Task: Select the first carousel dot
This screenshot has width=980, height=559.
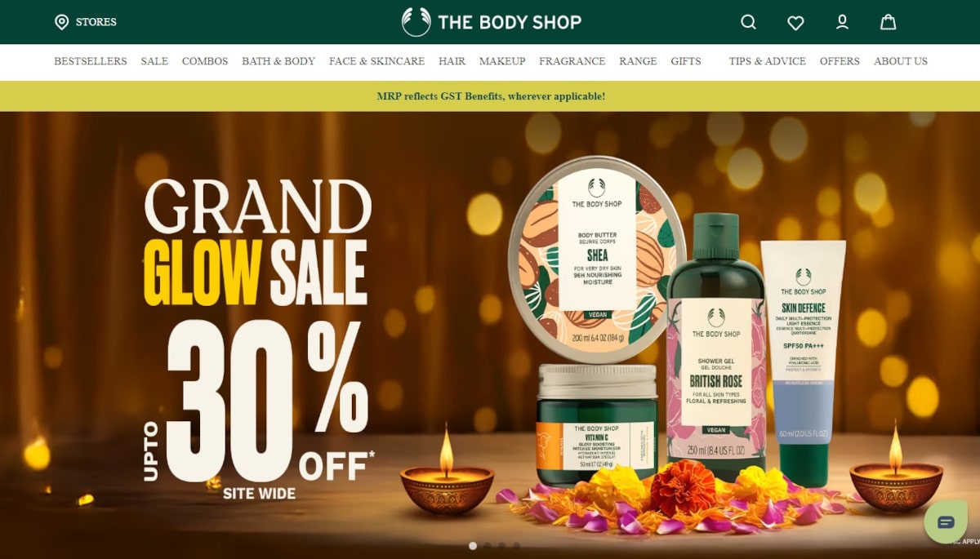Action: click(473, 546)
